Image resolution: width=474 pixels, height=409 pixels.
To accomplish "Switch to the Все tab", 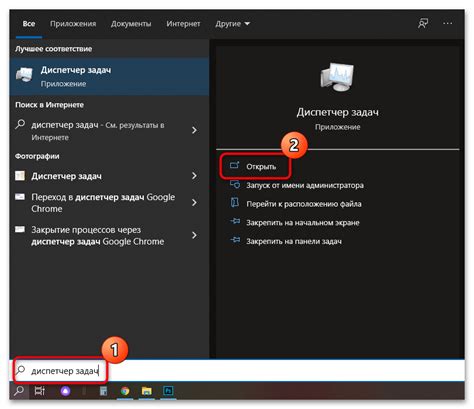I will coord(29,24).
